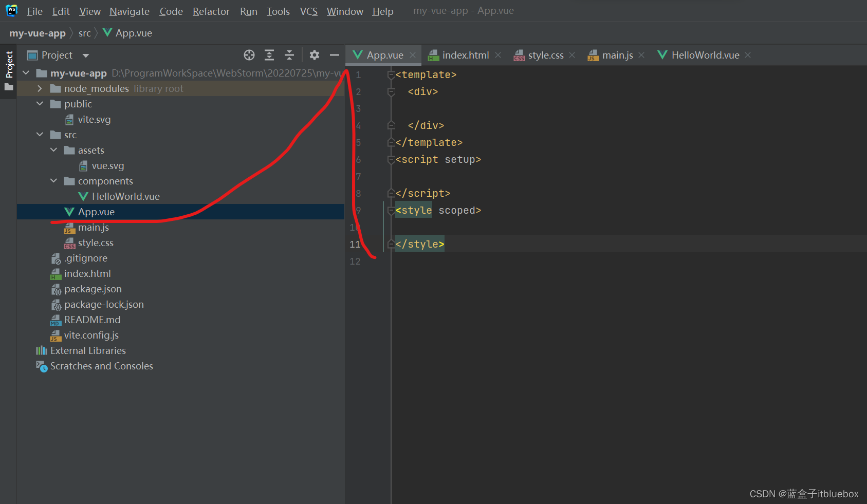Fold the <template> block at line 1
Image resolution: width=867 pixels, height=504 pixels.
[x=391, y=75]
